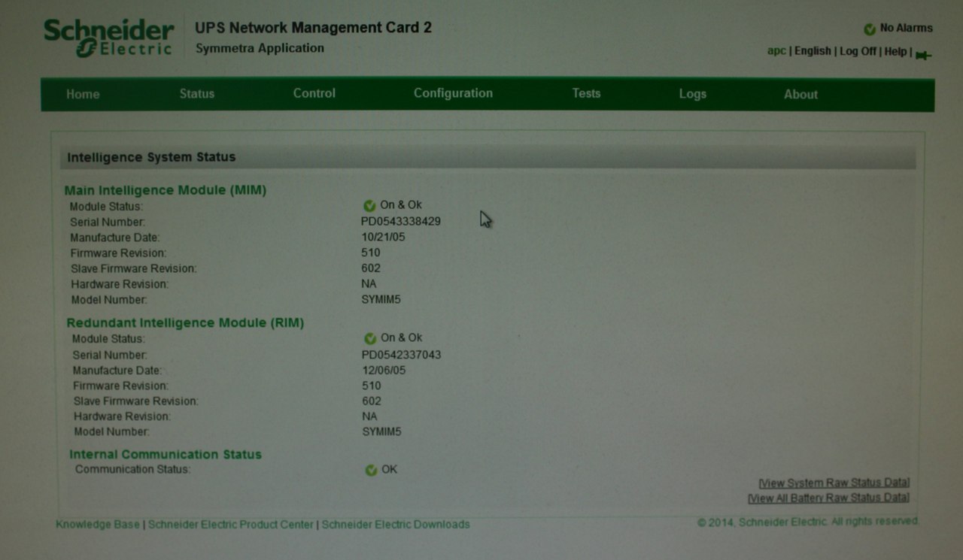
Task: Click MIM Firmware Revision value 510
Action: click(371, 253)
